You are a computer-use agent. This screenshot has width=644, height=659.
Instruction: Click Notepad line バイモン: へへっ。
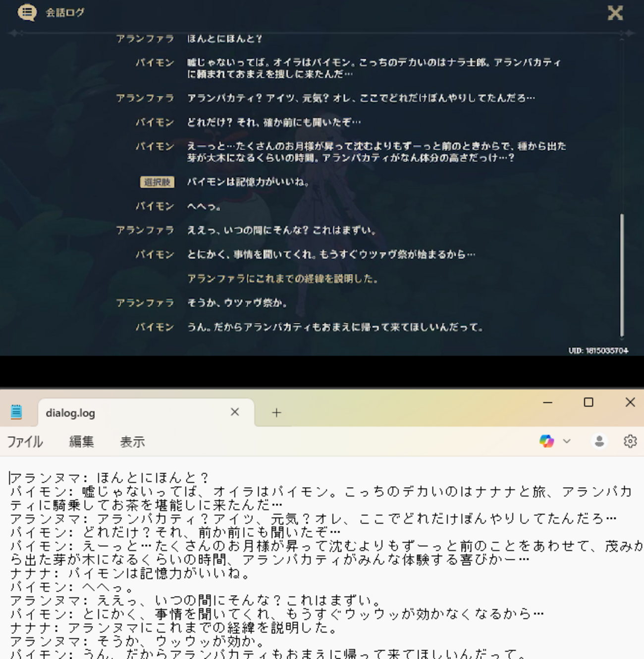click(73, 587)
